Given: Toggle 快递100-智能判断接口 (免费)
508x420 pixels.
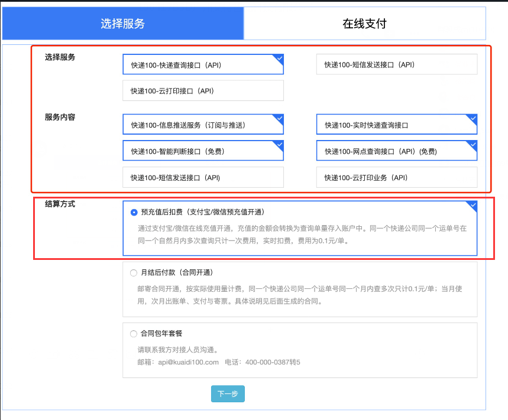Looking at the screenshot, I should point(203,151).
